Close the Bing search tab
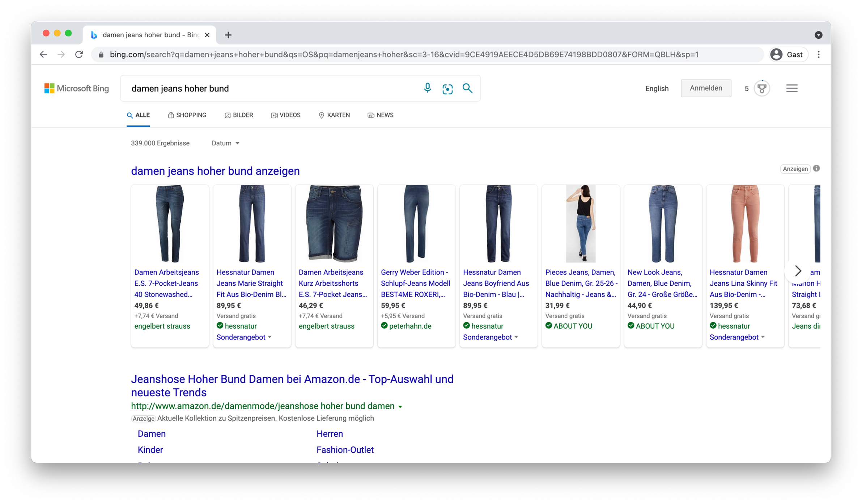This screenshot has width=862, height=504. tap(207, 35)
